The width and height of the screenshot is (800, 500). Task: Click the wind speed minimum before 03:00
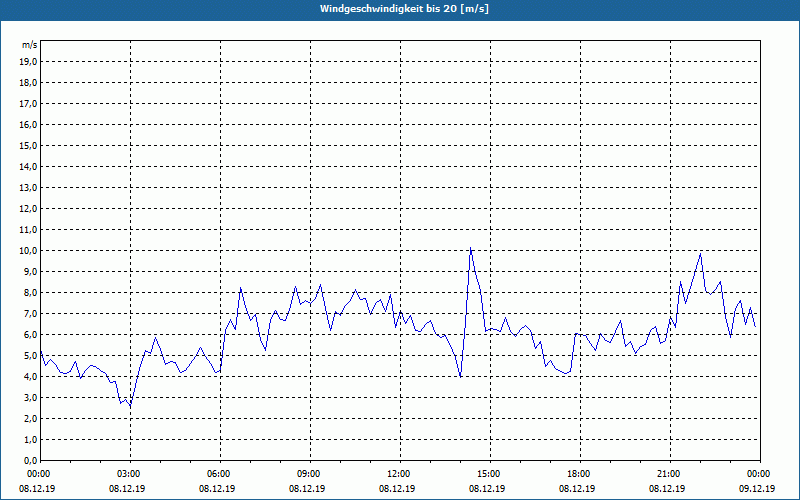[130, 406]
